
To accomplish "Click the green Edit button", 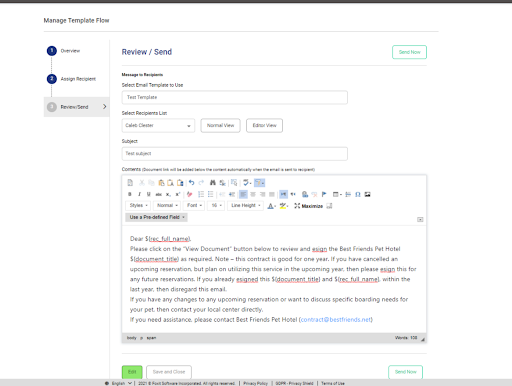I will tap(132, 372).
